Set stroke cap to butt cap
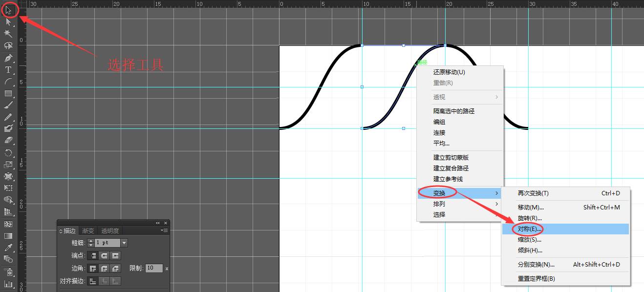 [92, 255]
